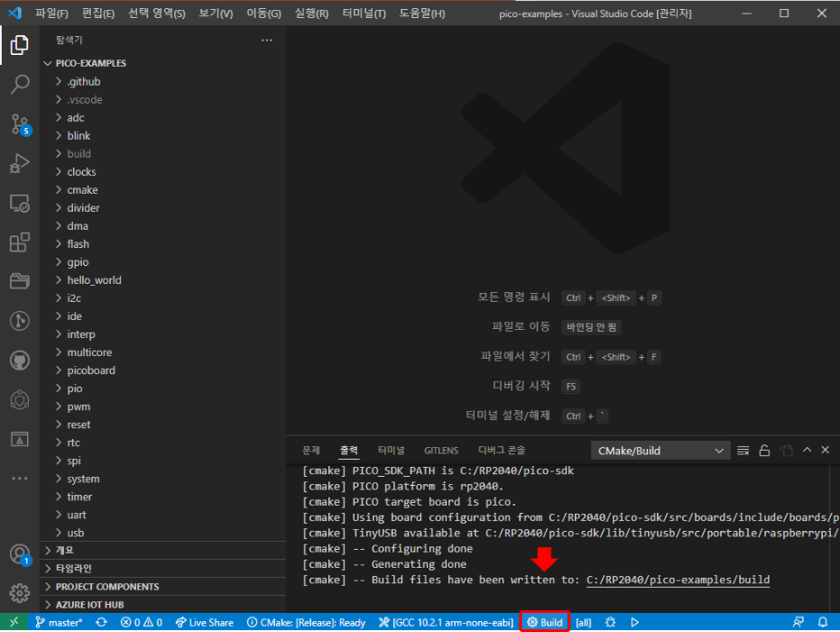Open the Search view icon

[x=19, y=84]
